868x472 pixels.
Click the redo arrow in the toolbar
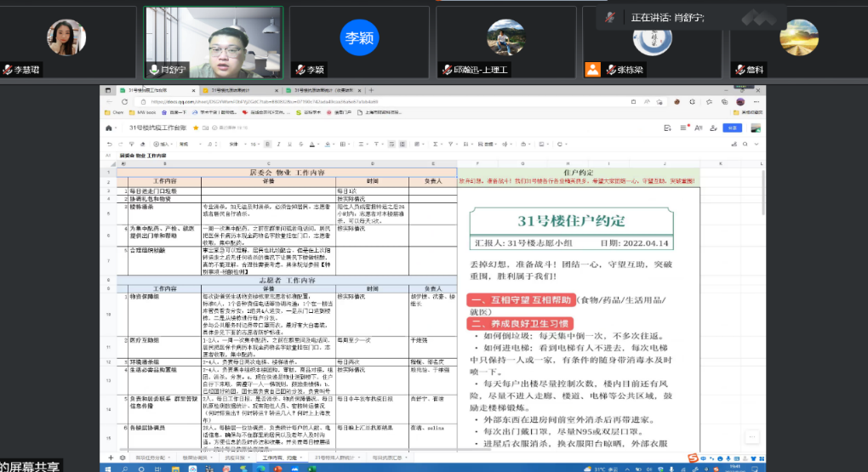[120, 145]
